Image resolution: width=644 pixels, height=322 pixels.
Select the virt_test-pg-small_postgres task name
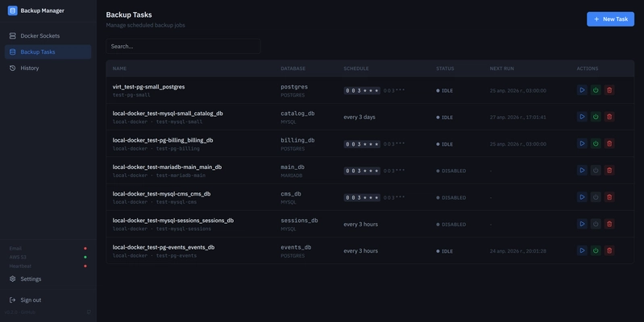[148, 87]
